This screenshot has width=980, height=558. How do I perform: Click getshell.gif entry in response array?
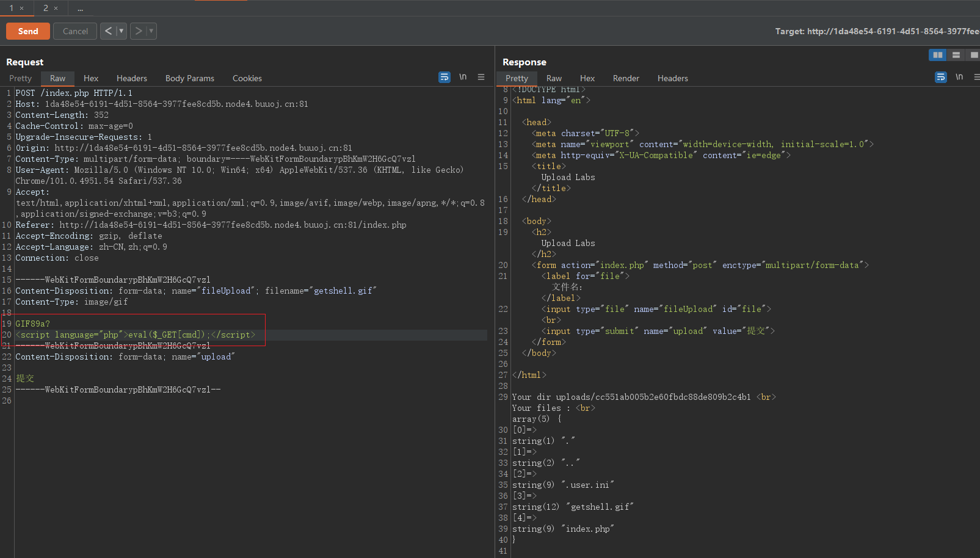[x=573, y=507]
